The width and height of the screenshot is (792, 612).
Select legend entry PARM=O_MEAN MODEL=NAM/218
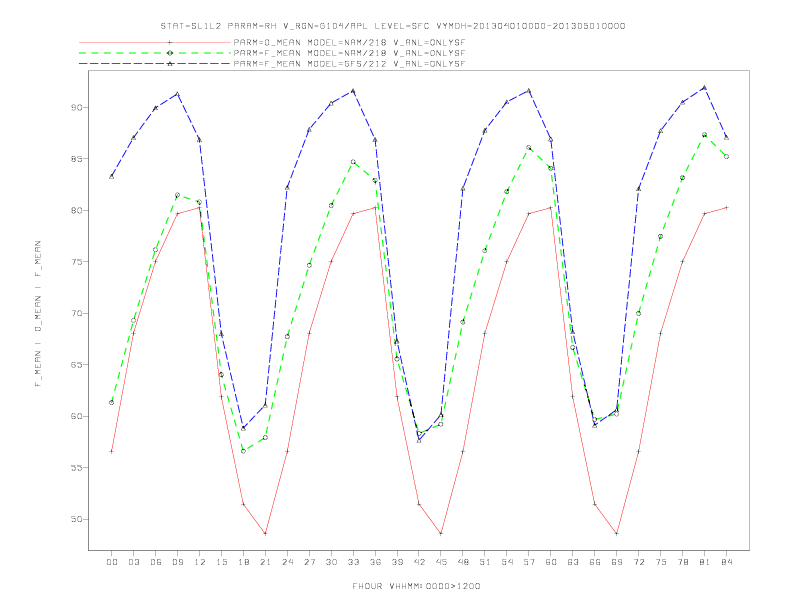click(349, 42)
